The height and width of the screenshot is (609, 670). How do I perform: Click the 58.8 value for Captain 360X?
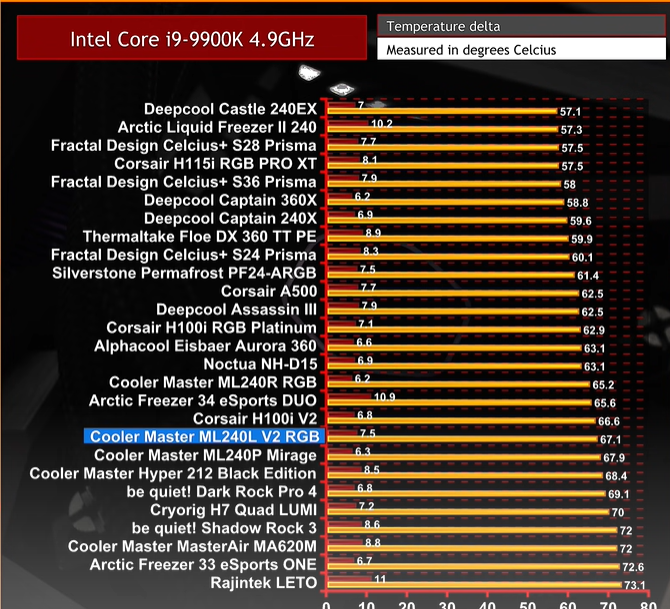click(578, 203)
